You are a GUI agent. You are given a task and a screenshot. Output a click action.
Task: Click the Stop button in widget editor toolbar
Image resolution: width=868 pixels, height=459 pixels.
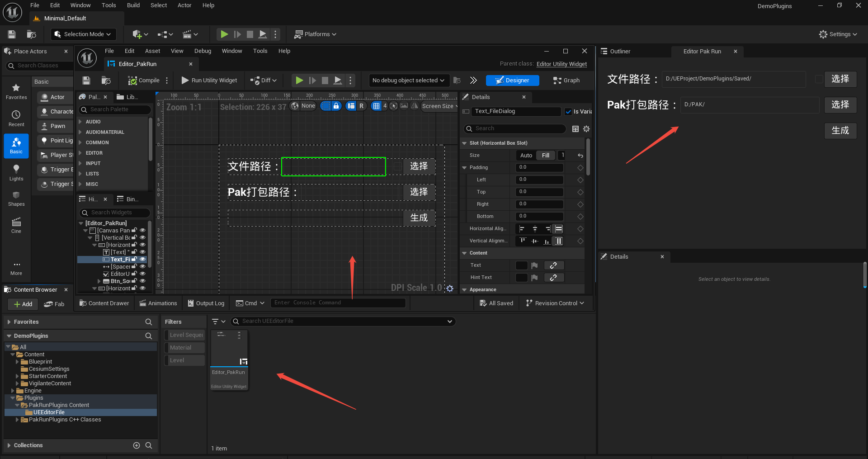tap(325, 80)
